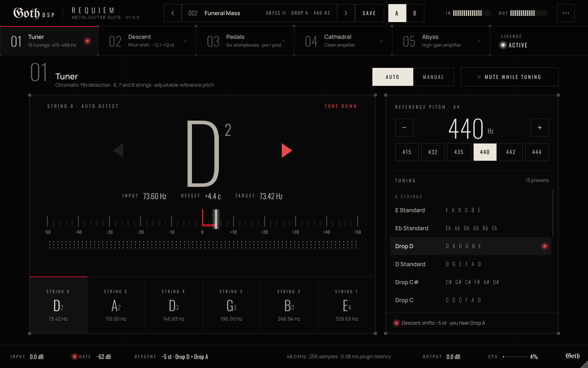Open the three-dot options menu
Viewport: 588px width, 368px height.
pyautogui.click(x=566, y=13)
